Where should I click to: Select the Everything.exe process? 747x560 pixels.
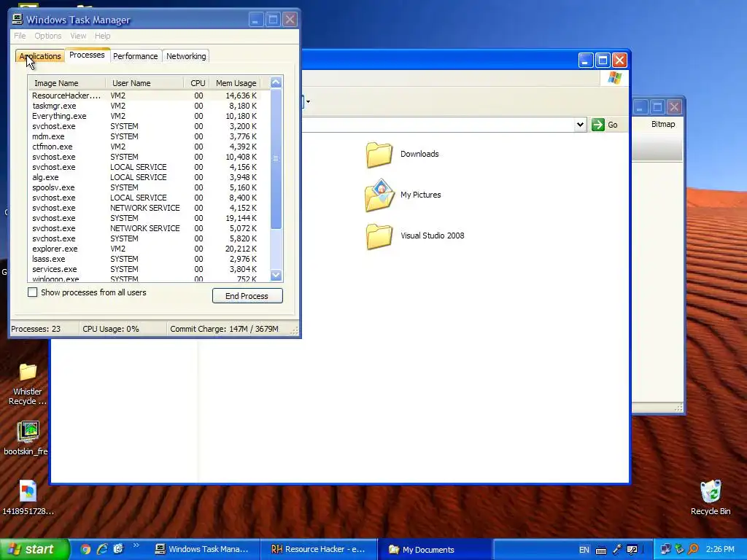click(145, 116)
